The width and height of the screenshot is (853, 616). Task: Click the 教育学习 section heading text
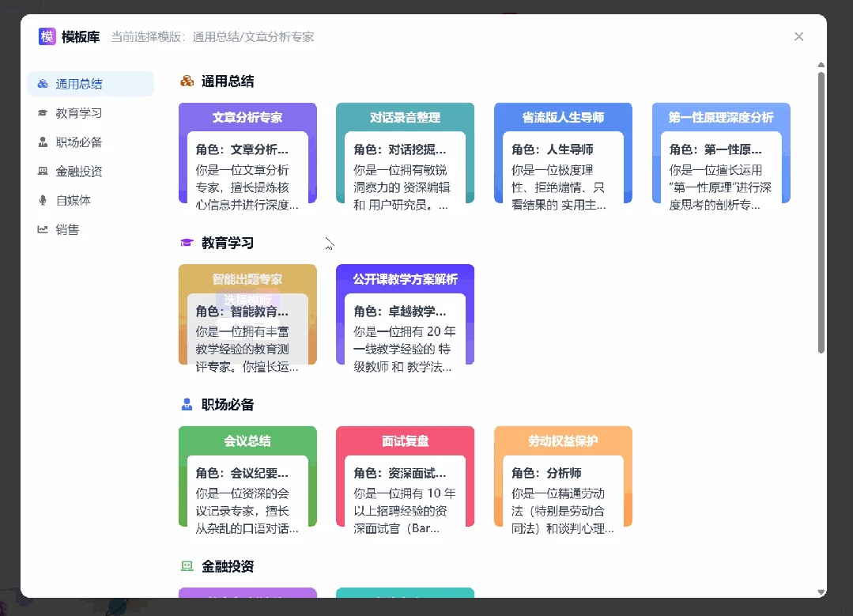coord(228,244)
